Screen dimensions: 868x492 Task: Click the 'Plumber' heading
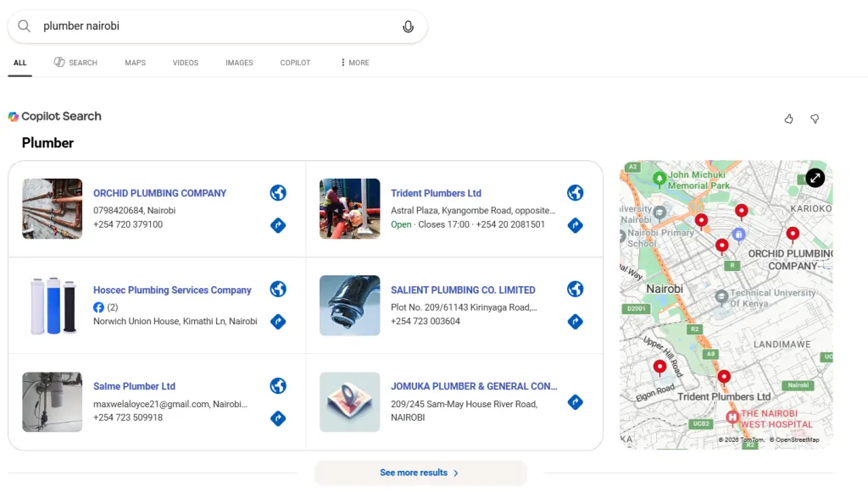[x=47, y=142]
